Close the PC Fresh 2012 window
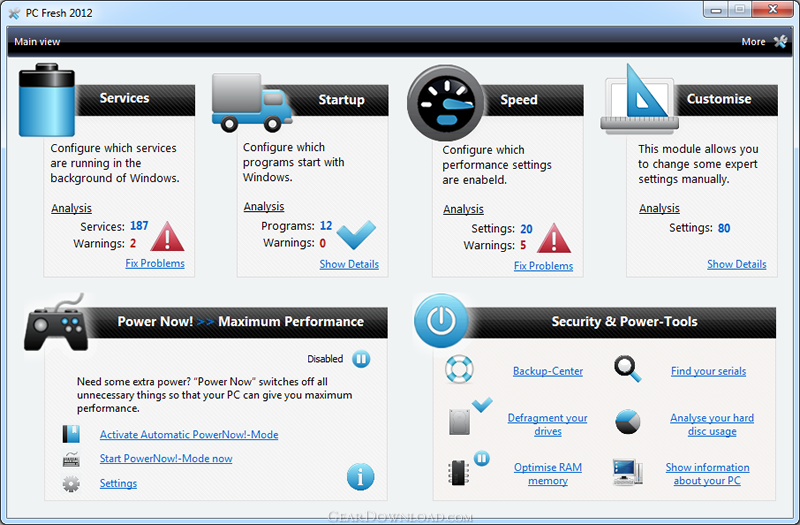Image resolution: width=800 pixels, height=525 pixels. coord(772,10)
